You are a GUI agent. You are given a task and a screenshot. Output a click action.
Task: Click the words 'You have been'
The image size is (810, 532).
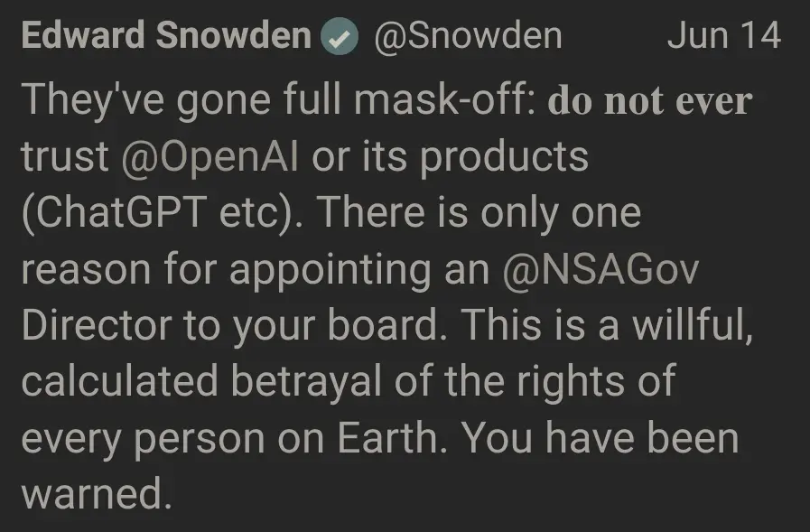click(x=600, y=438)
